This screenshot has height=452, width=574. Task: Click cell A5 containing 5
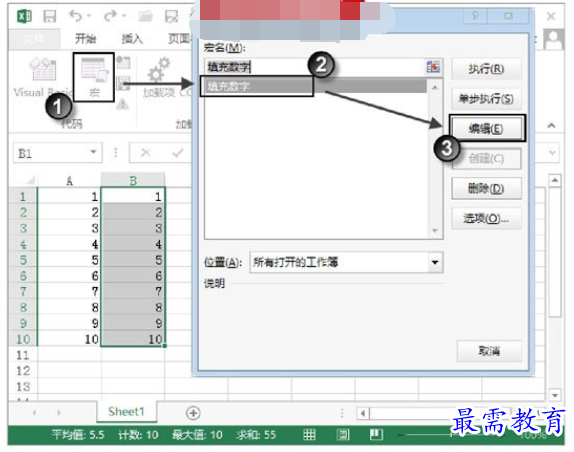click(x=69, y=260)
